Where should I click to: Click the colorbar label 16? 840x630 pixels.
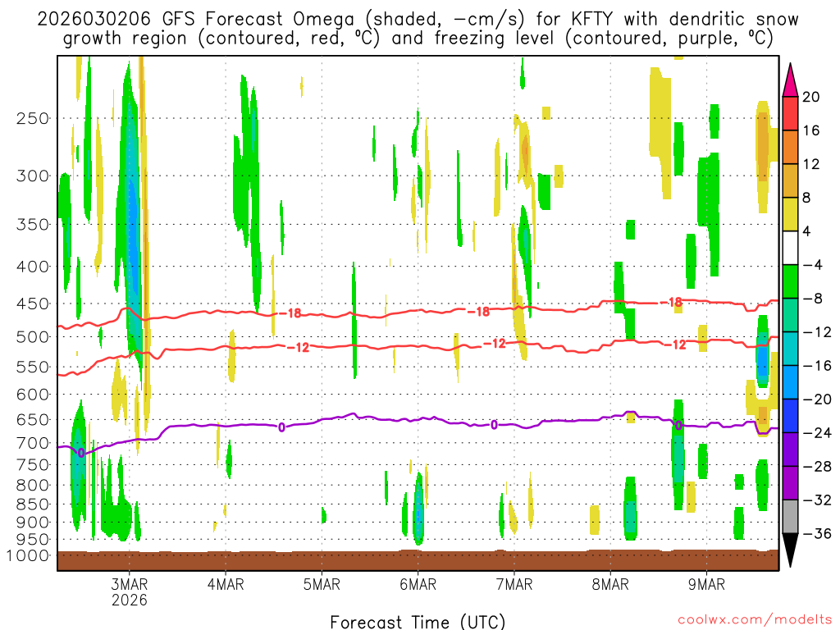click(x=811, y=130)
